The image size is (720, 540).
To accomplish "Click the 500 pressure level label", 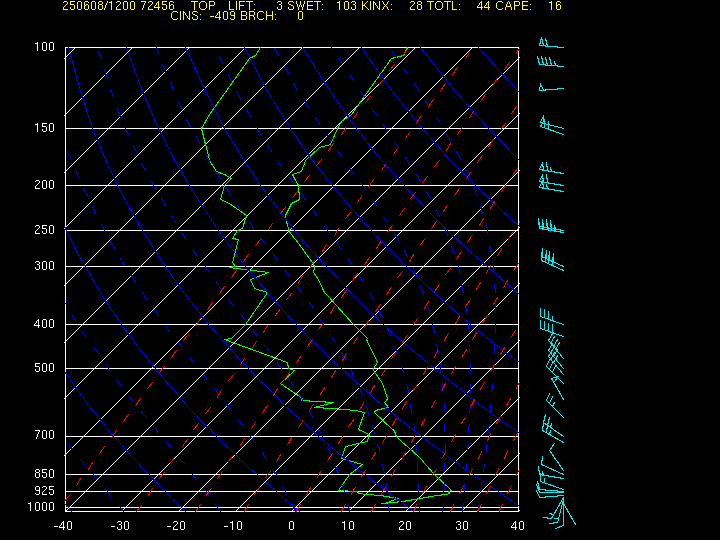I will click(45, 368).
